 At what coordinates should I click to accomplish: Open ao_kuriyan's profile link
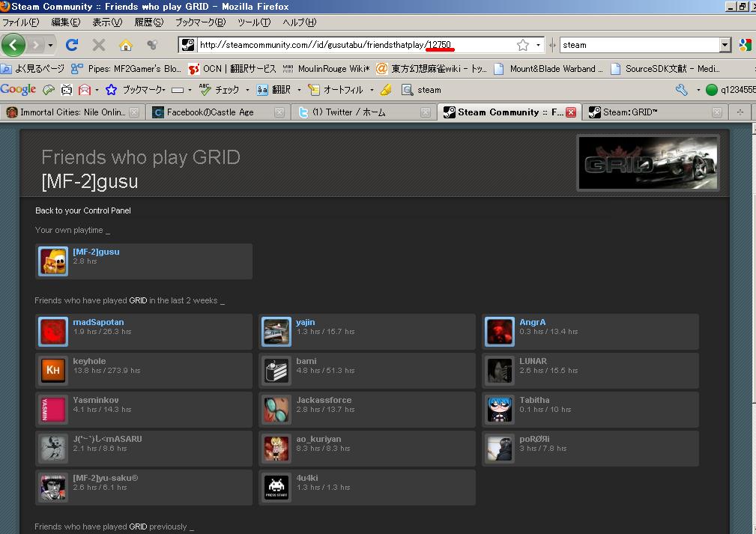click(318, 439)
